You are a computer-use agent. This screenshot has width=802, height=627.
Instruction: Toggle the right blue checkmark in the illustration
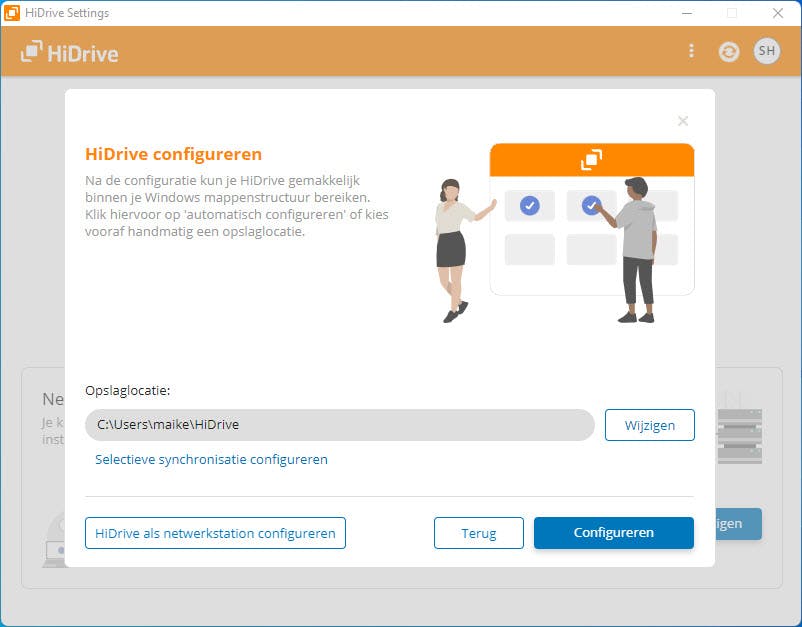(593, 204)
